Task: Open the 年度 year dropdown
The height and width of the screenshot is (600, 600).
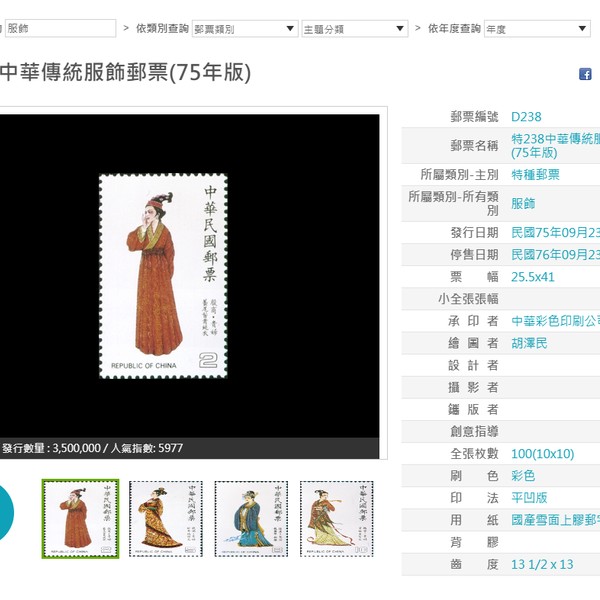Action: coord(537,29)
